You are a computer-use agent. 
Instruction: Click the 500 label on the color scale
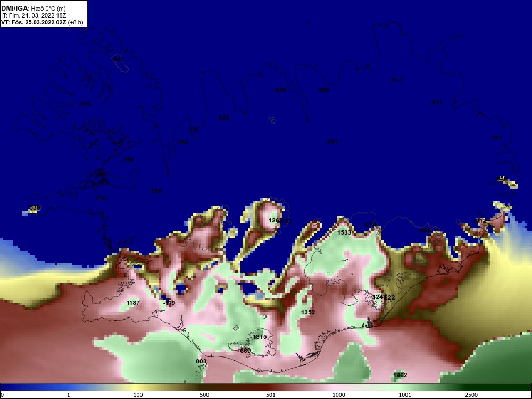point(204,395)
